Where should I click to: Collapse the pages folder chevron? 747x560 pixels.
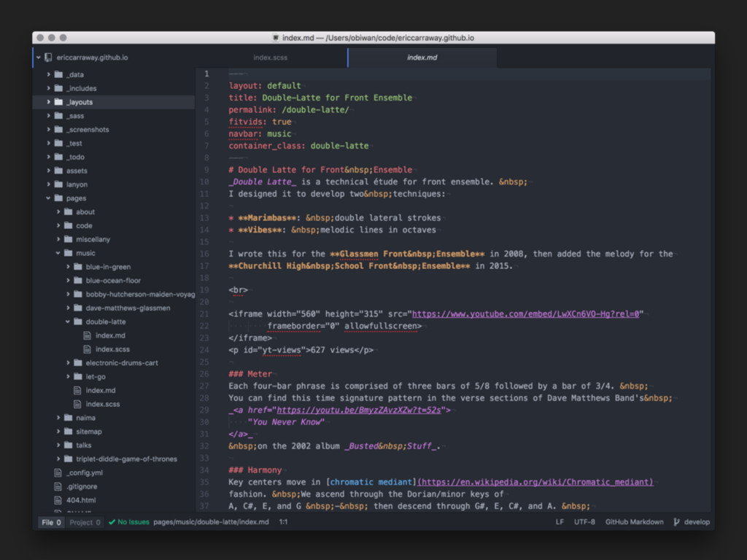48,198
